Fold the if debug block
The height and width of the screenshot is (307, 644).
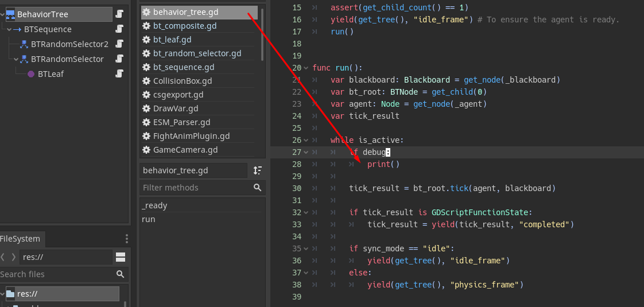305,152
